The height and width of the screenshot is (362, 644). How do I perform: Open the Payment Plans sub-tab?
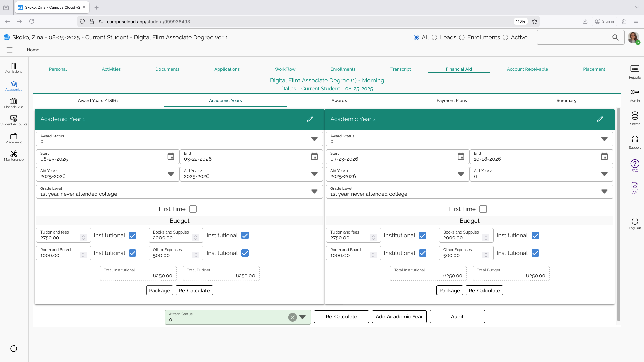(x=451, y=101)
